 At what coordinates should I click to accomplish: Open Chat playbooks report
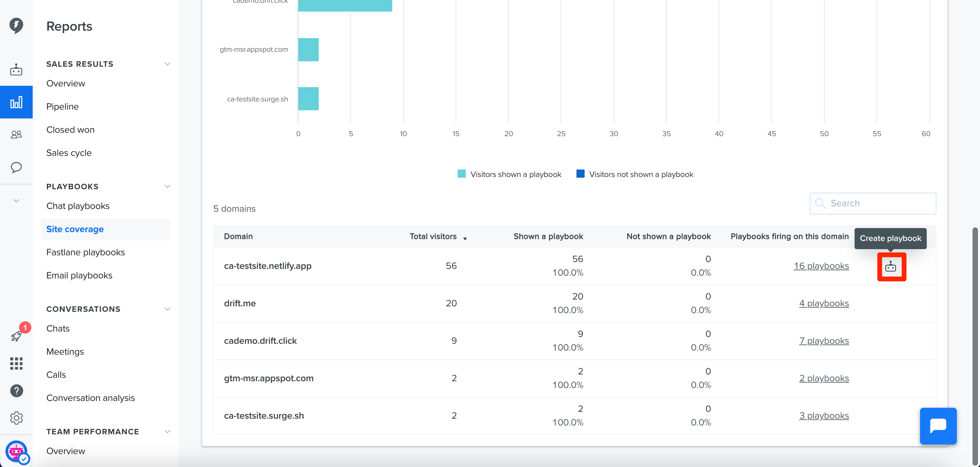click(78, 206)
